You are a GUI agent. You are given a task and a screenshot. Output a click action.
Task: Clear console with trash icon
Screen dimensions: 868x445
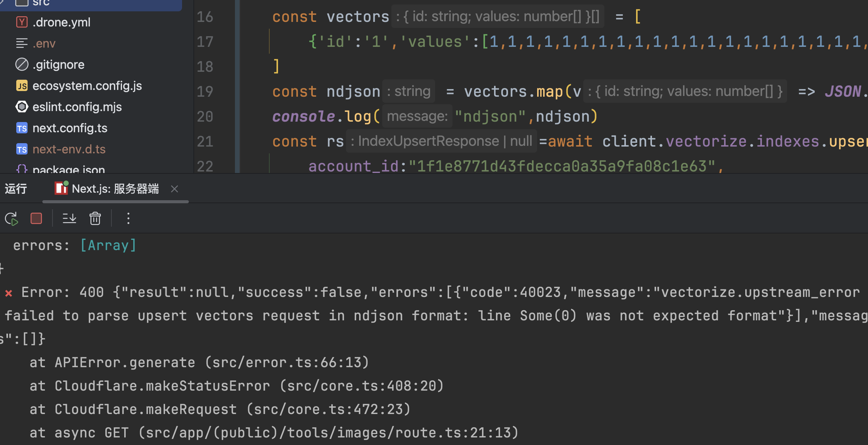click(x=95, y=219)
